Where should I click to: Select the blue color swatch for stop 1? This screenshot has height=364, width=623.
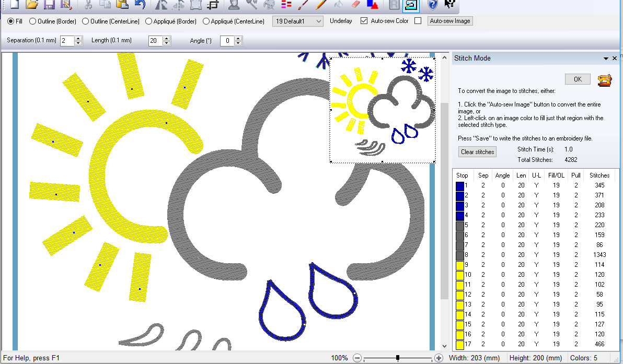click(x=460, y=185)
